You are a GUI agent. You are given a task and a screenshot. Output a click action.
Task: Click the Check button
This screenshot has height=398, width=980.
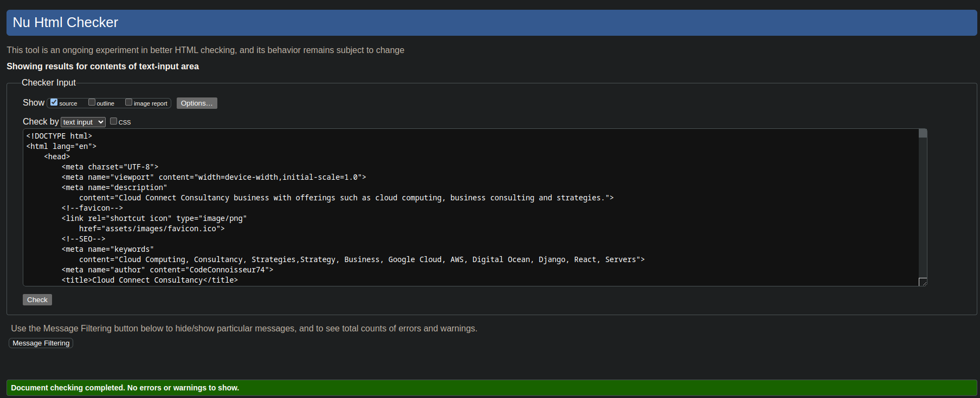click(37, 299)
